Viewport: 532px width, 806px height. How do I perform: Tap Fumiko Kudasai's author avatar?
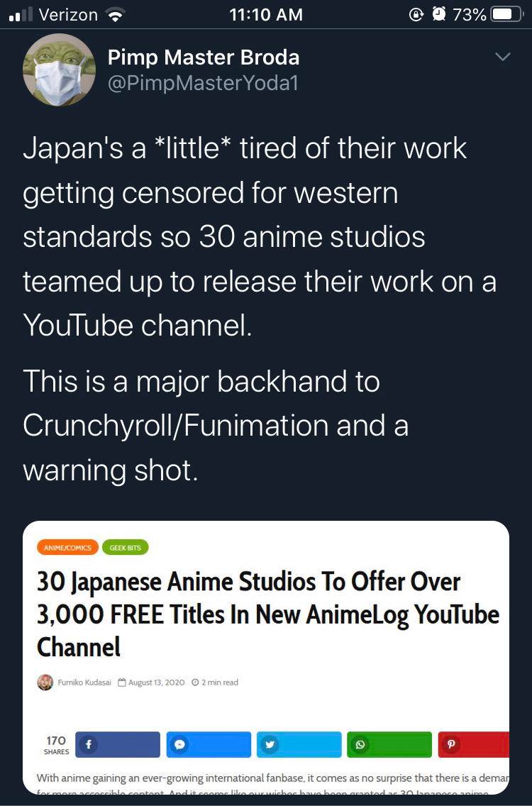[x=45, y=682]
